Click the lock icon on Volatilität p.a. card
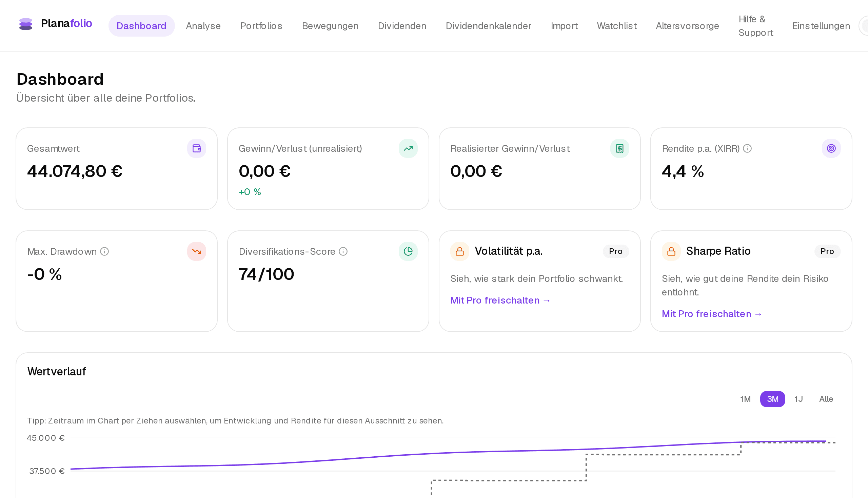 [x=460, y=251]
